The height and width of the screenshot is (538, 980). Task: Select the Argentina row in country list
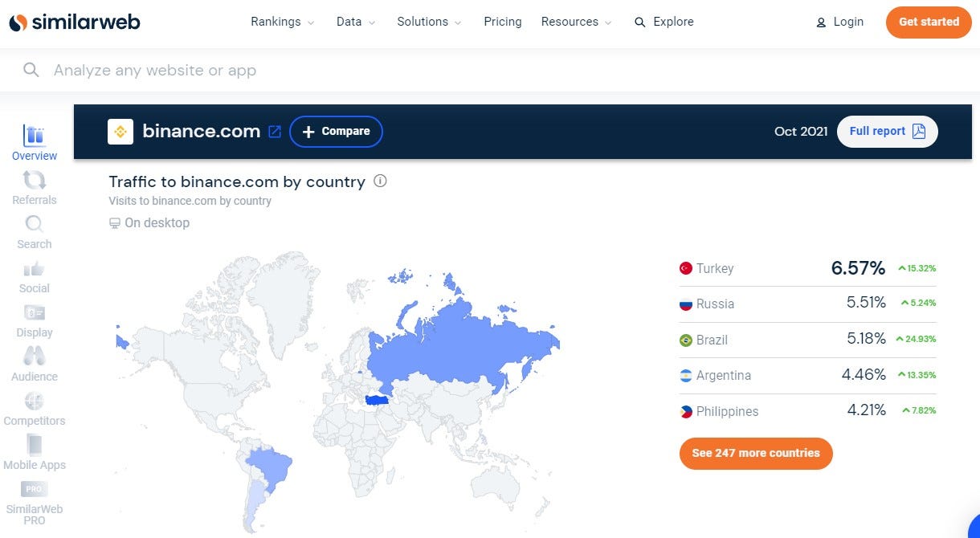[808, 375]
